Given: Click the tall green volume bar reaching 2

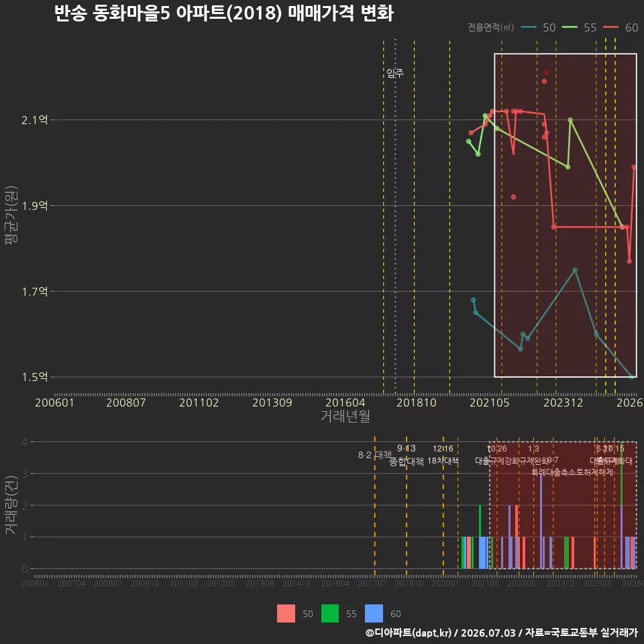Looking at the screenshot, I should (480, 521).
